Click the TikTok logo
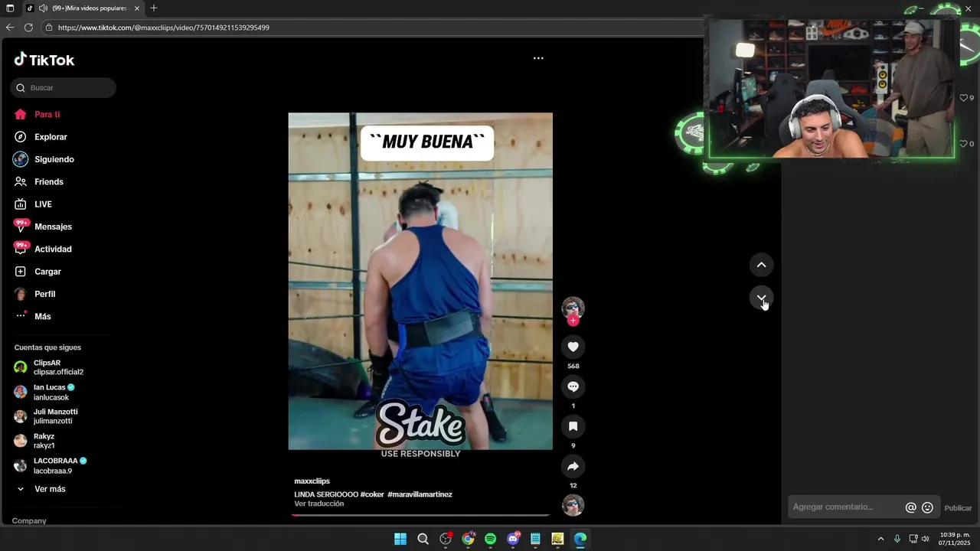The height and width of the screenshot is (551, 980). (x=44, y=60)
